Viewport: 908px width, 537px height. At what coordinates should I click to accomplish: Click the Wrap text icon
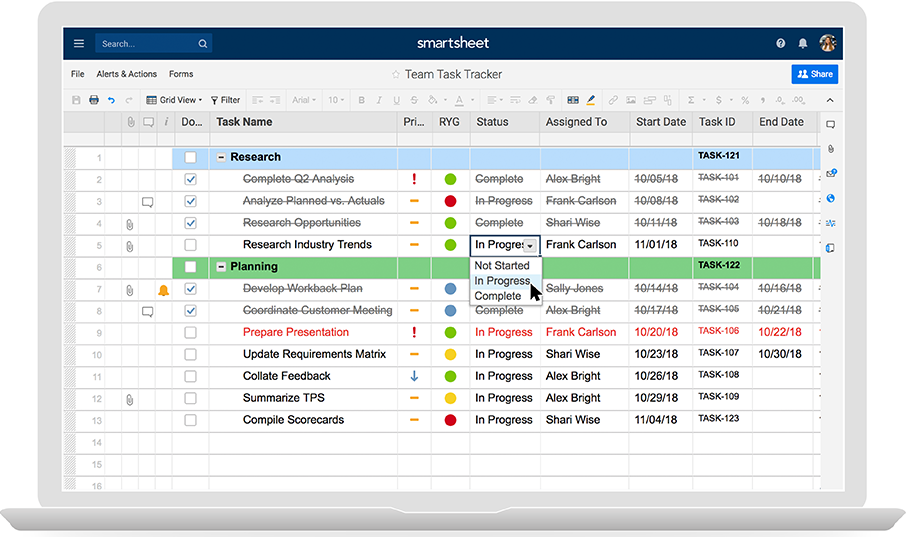point(515,100)
